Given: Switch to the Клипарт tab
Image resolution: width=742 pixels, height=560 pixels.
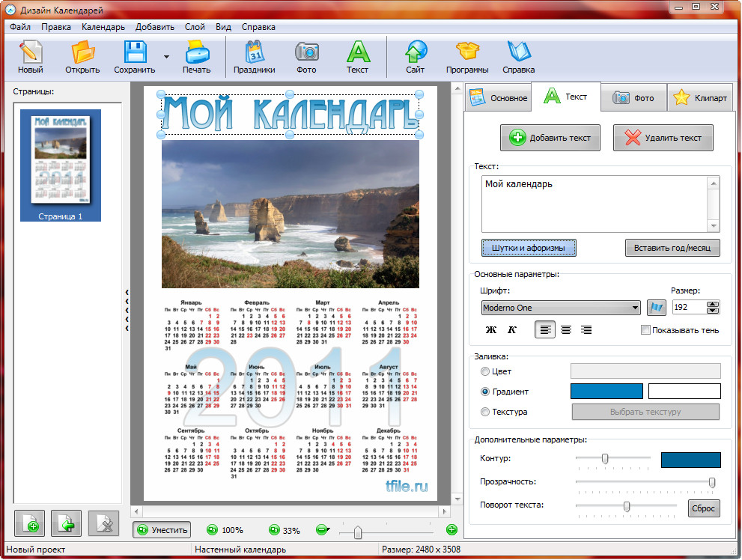Looking at the screenshot, I should [x=699, y=98].
